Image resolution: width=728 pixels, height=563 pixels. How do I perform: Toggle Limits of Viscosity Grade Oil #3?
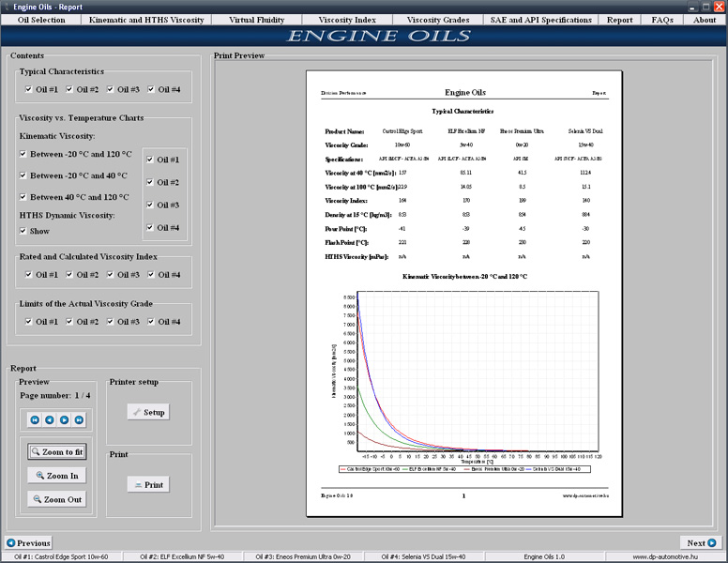pos(111,322)
